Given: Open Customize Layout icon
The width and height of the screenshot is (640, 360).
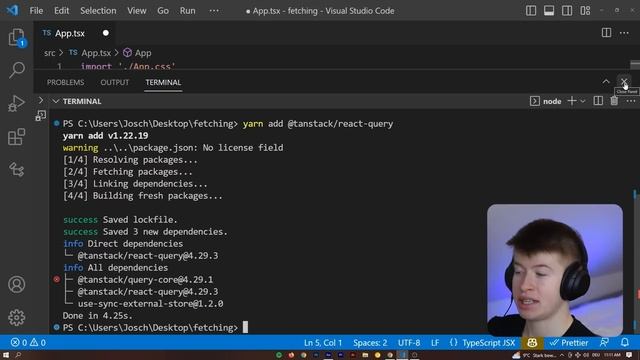Looking at the screenshot, I should pyautogui.click(x=585, y=11).
